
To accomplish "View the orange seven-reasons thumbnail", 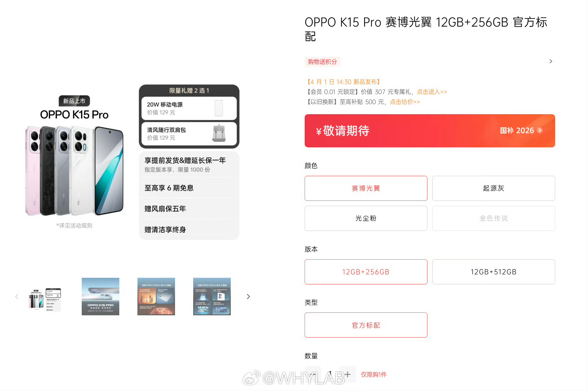I will [x=156, y=297].
